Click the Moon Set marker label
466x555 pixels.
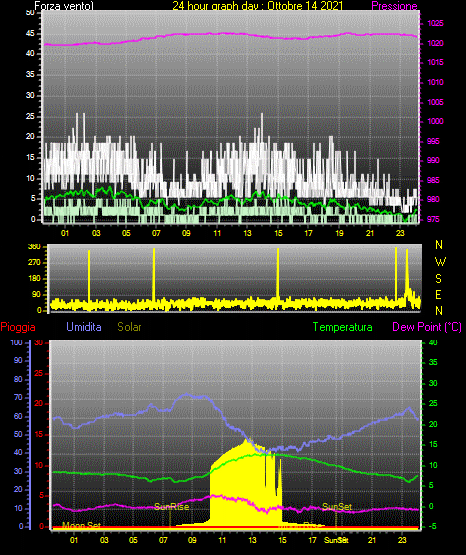click(81, 526)
